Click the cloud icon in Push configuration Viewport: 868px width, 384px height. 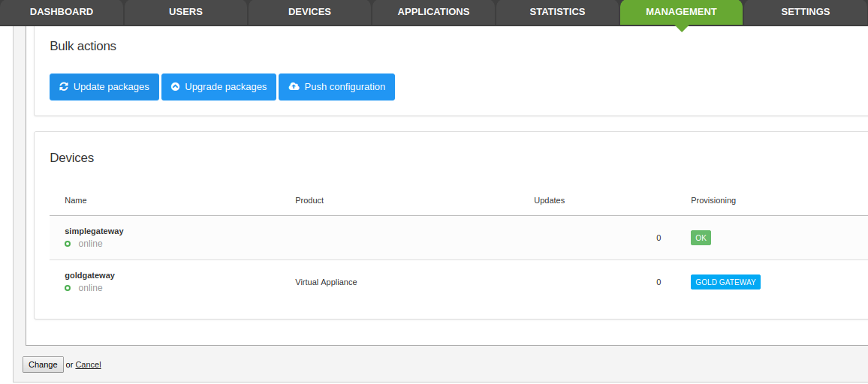click(x=294, y=87)
